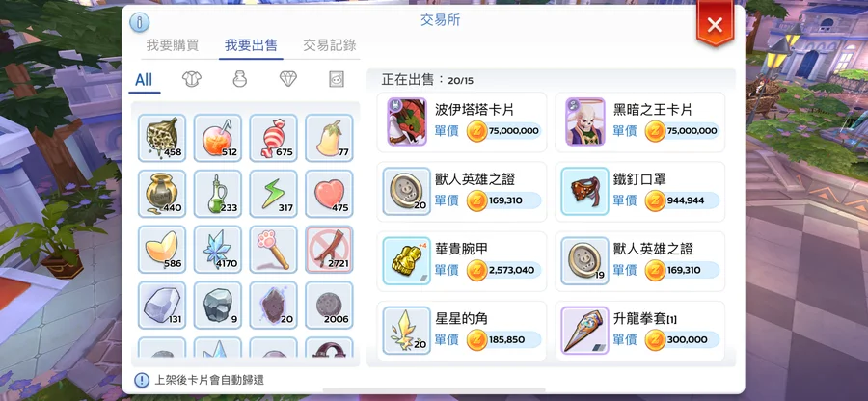
Task: Switch to the 我要購買 tab
Action: 173,45
